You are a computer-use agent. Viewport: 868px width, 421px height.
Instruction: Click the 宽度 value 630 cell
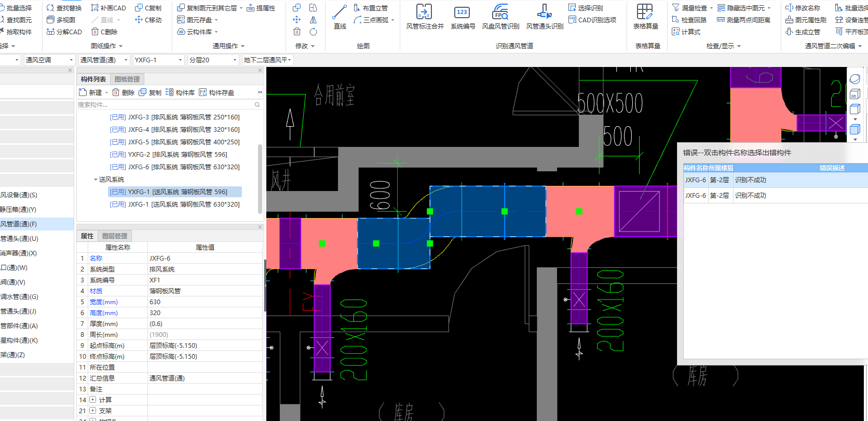click(x=205, y=302)
